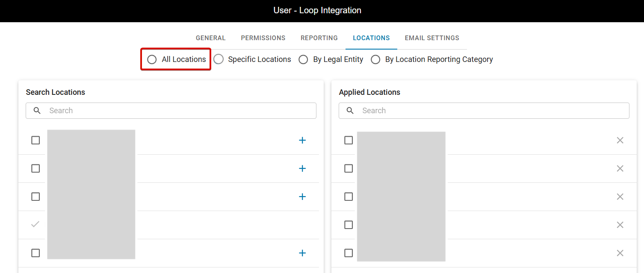644x273 pixels.
Task: Select the By Legal Entity radio button
Action: click(x=303, y=59)
